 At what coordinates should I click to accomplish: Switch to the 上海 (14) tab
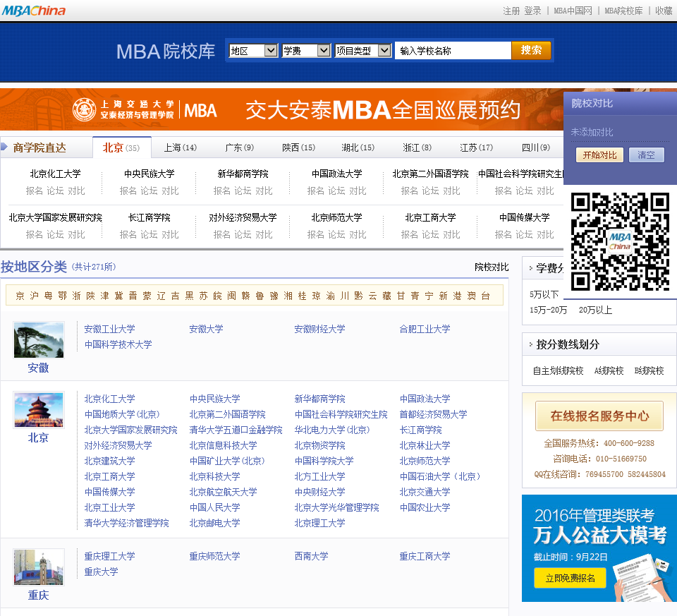coord(181,147)
